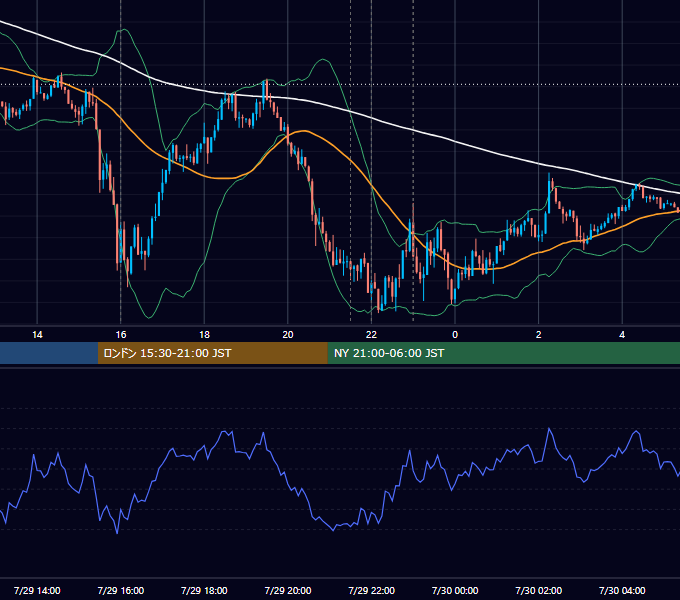
Task: Click hour label 2 on price chart axis
Action: [539, 335]
